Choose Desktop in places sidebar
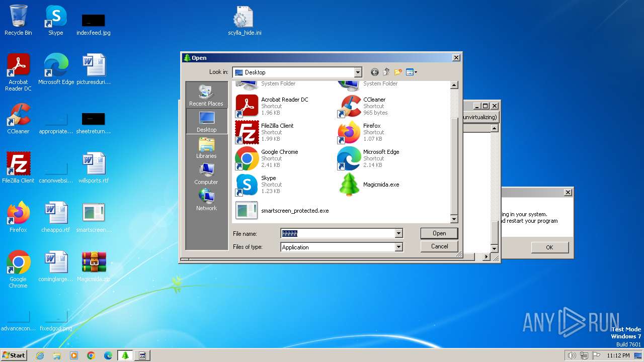Viewport: 644px width, 362px height. (x=206, y=122)
